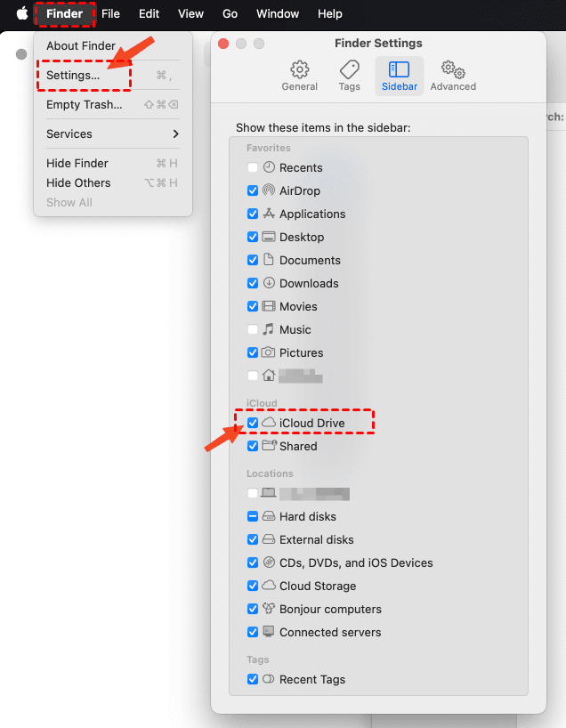Click the Apple logo menu
566x728 pixels.
click(22, 14)
